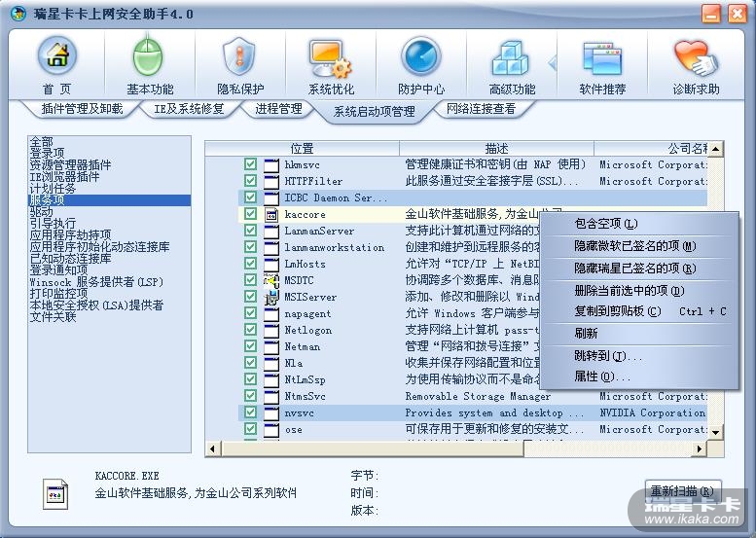Switch to 进程管理 tab

278,109
